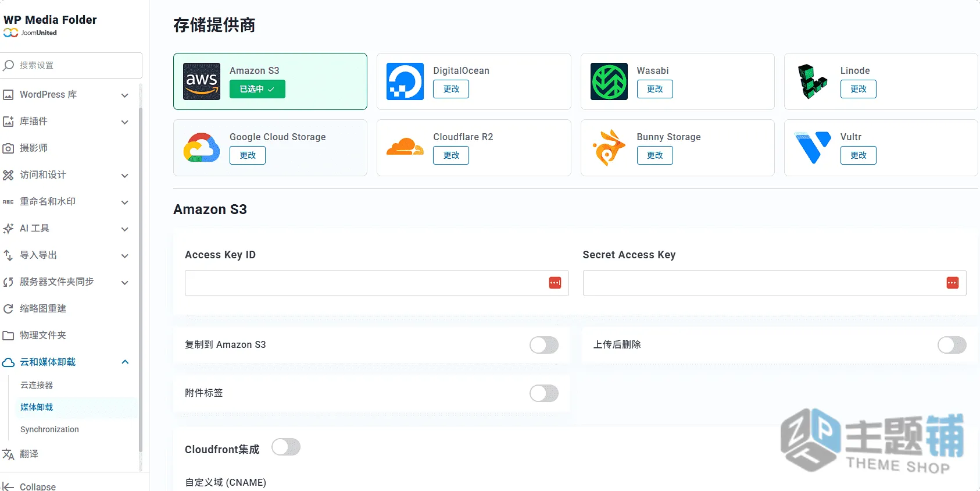
Task: Expand 服务器文件夹同步 menu chevron
Action: click(125, 282)
